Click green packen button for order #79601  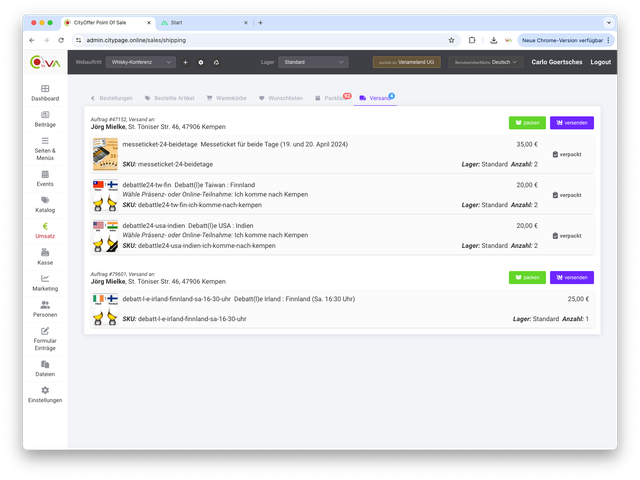click(x=526, y=277)
